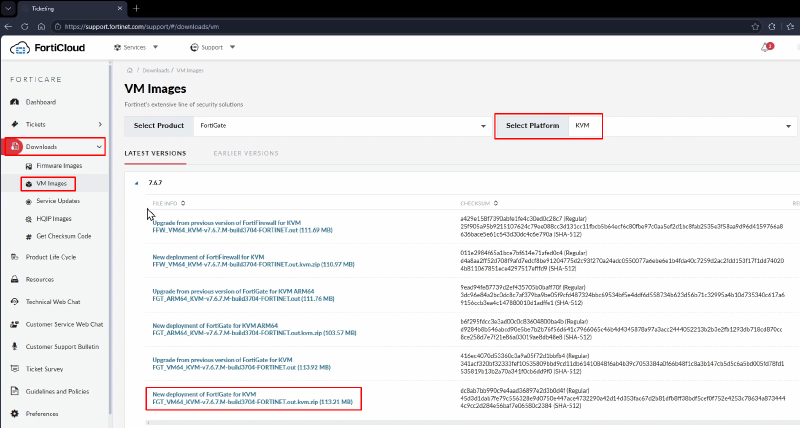This screenshot has height=428, width=800.
Task: Open browser extensions icon
Action: 772,27
